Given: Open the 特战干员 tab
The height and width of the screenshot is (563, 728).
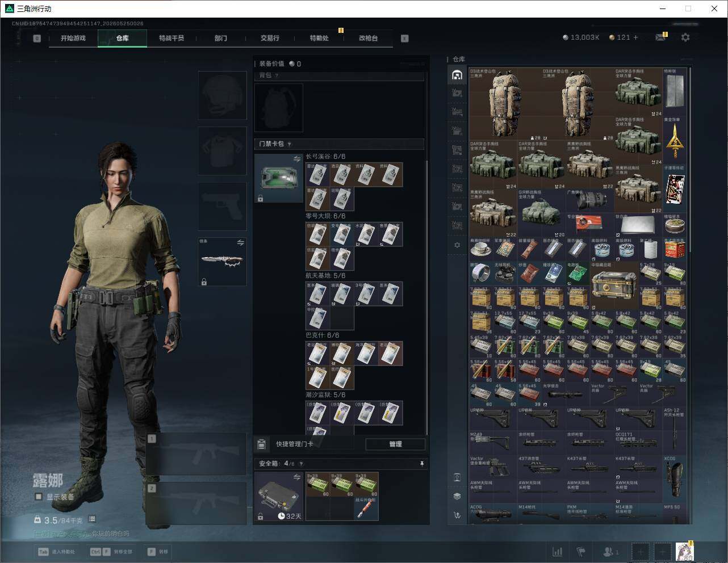Looking at the screenshot, I should pos(171,38).
